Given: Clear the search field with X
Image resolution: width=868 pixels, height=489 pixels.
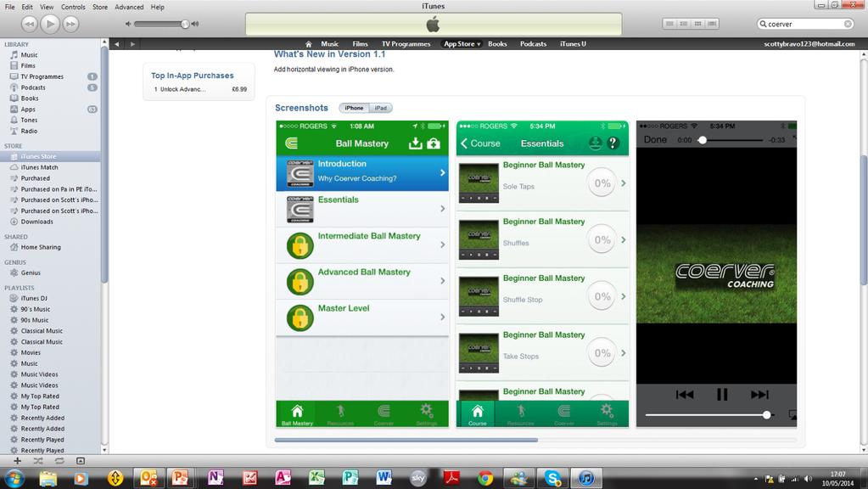Looking at the screenshot, I should [x=848, y=24].
